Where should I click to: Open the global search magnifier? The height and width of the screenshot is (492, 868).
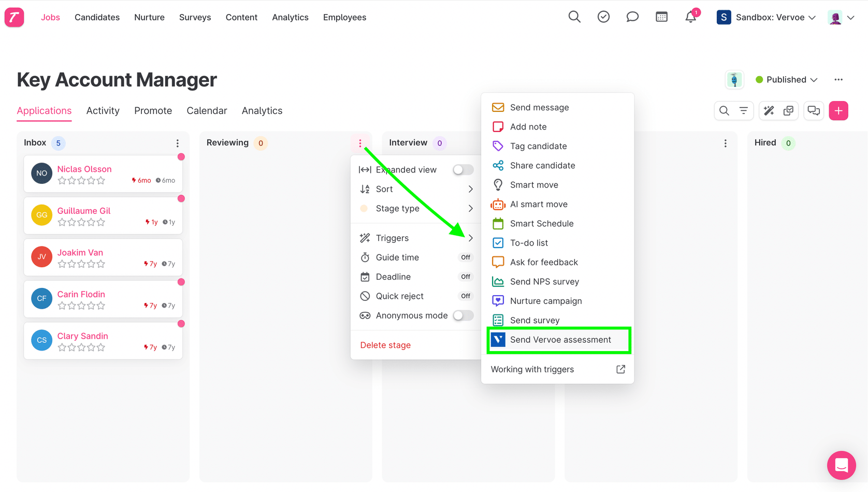coord(574,17)
